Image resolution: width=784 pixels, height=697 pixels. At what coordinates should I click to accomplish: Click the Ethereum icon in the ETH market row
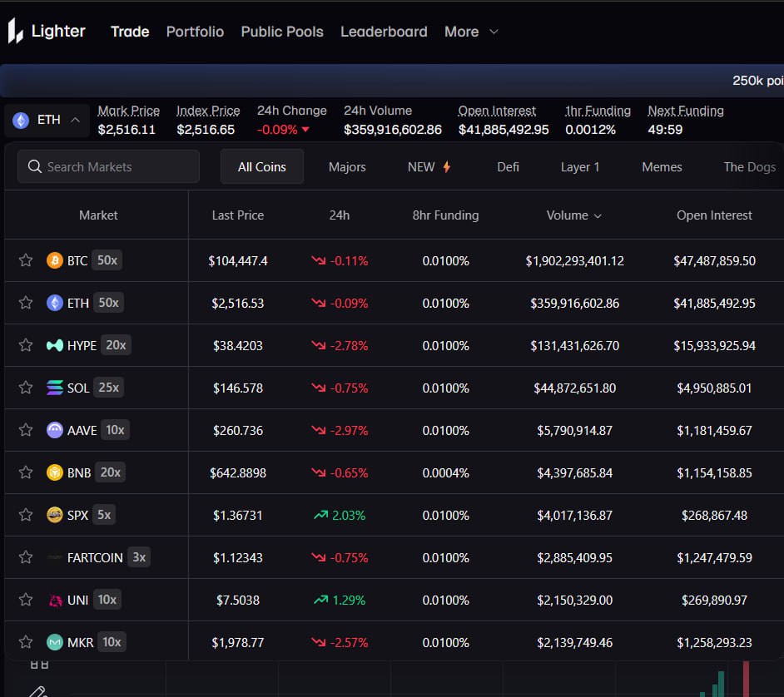(x=54, y=303)
